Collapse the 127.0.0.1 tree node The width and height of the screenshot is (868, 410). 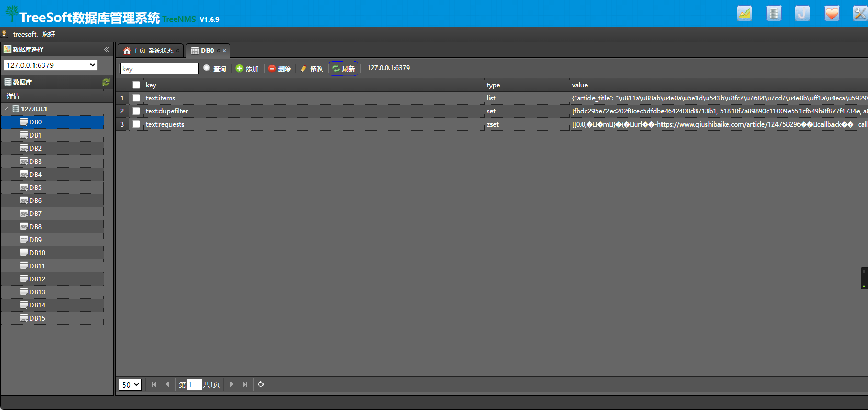pyautogui.click(x=7, y=109)
